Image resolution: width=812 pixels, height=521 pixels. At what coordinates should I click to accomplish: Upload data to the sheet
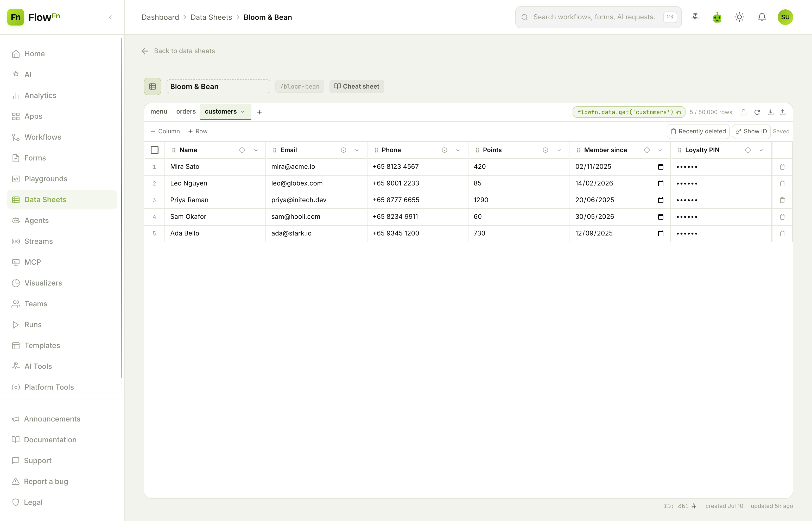click(783, 112)
